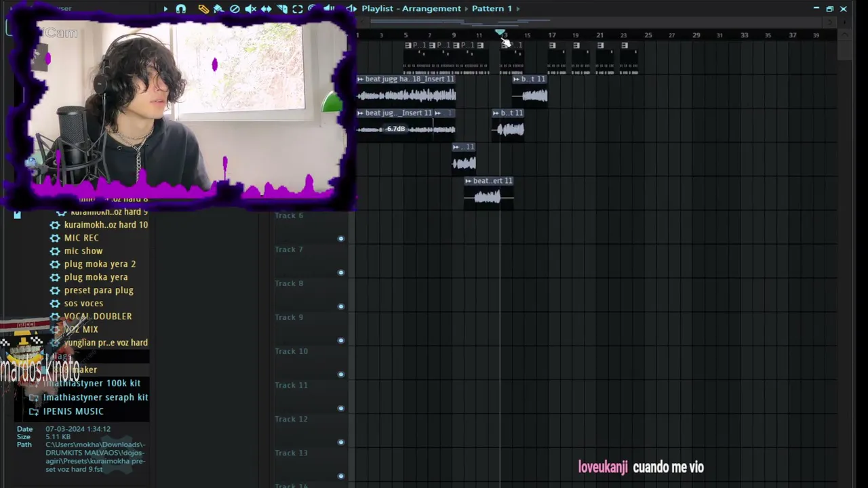
Task: Mute Track 11 with its dot
Action: (x=341, y=408)
